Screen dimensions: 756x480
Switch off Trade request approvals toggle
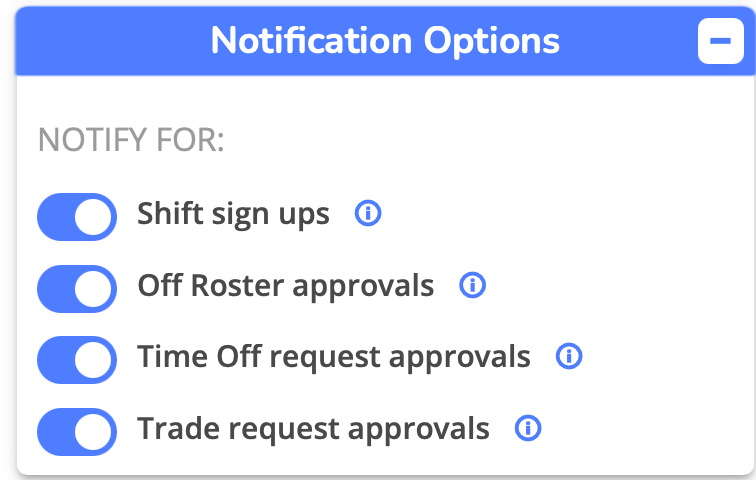77,431
